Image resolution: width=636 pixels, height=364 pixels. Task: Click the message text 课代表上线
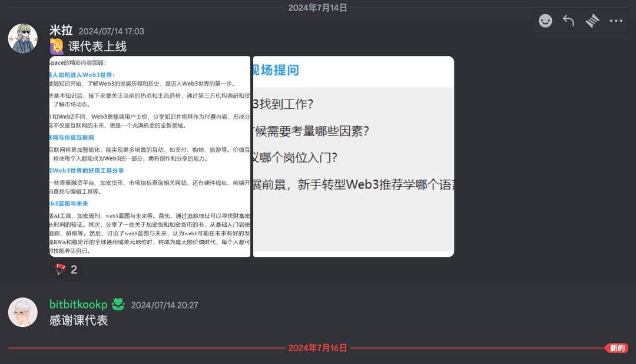(97, 47)
